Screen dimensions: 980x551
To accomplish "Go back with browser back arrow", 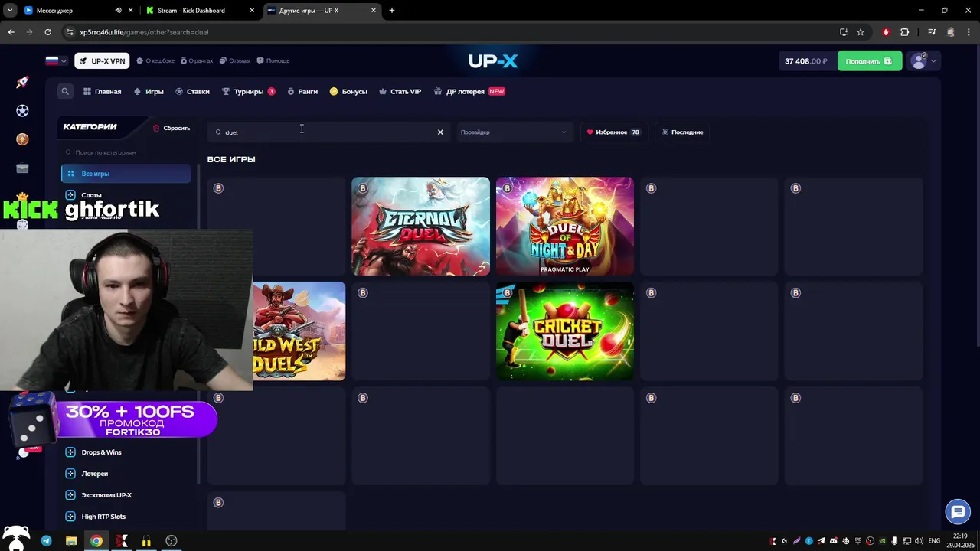I will click(x=11, y=32).
